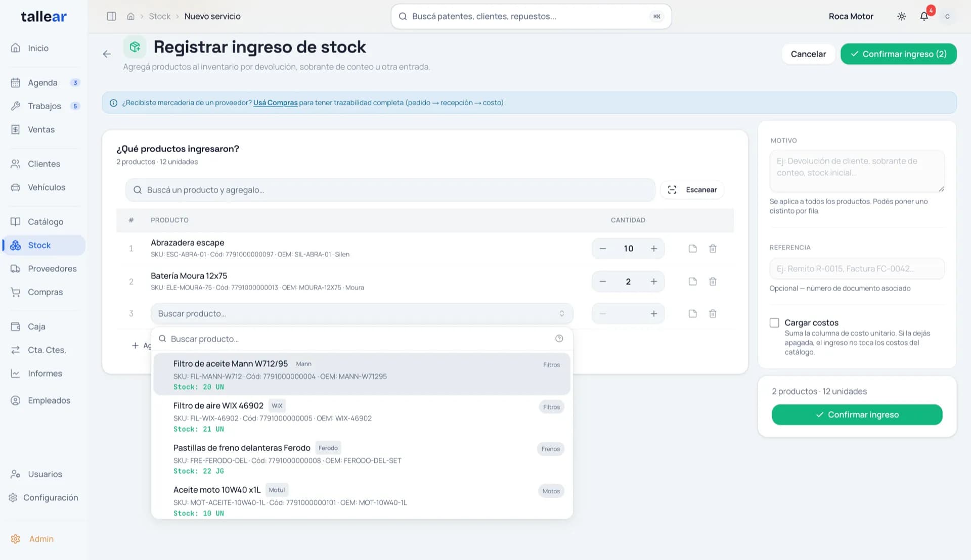The height and width of the screenshot is (560, 971).
Task: Add note to Batería Moura row
Action: pos(693,282)
